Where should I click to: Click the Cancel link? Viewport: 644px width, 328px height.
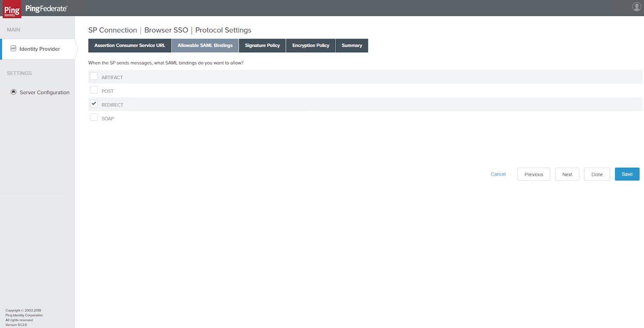[x=498, y=174]
